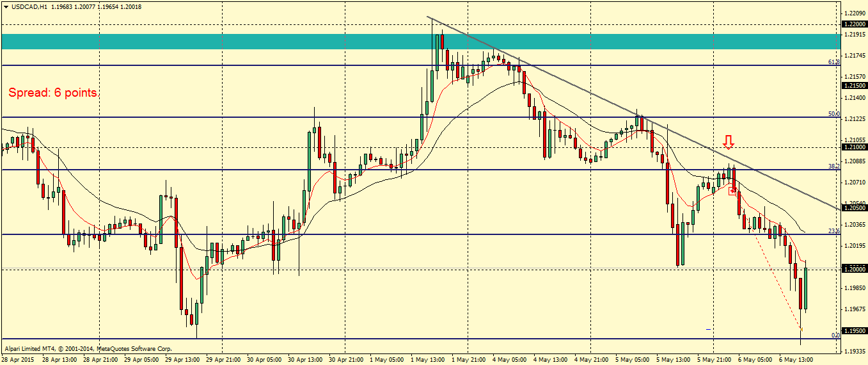
Task: Click the USDCAD,H1 chart symbol title
Action: (x=29, y=7)
